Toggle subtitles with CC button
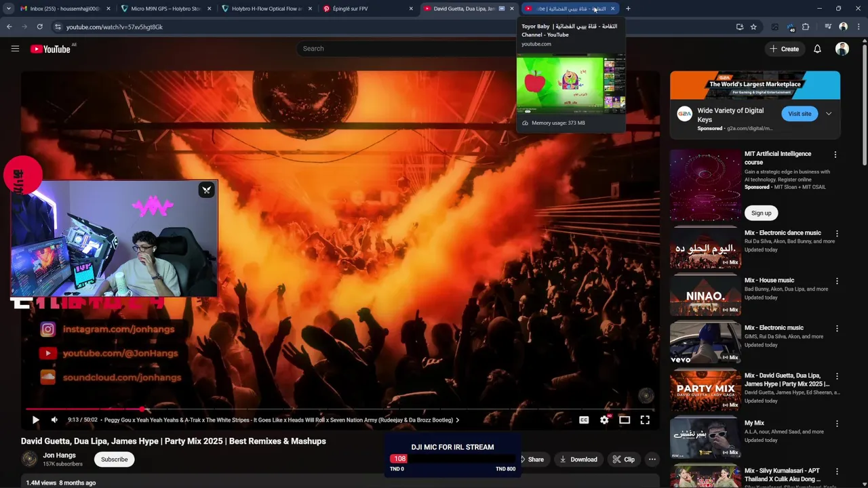The width and height of the screenshot is (868, 488). [x=584, y=420]
